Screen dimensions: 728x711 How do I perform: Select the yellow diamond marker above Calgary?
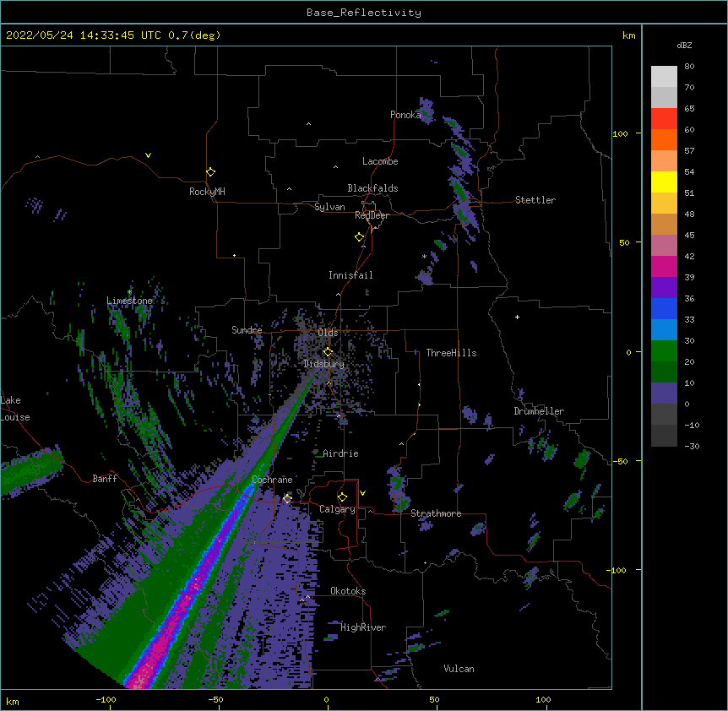pyautogui.click(x=342, y=497)
